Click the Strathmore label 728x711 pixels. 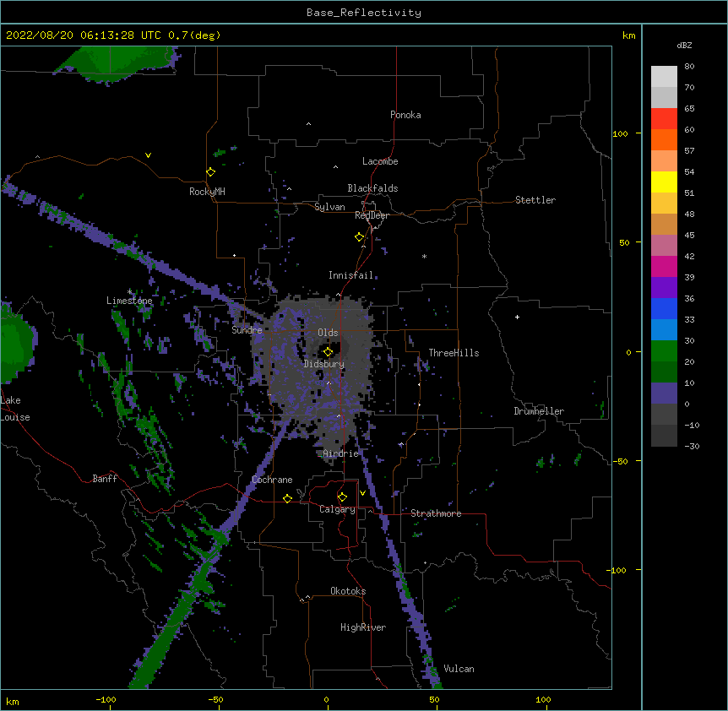436,513
